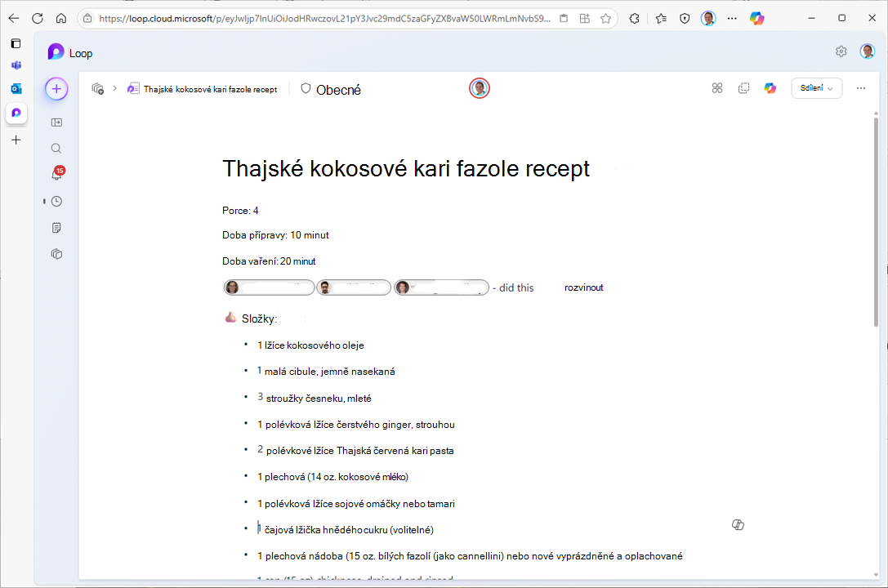Open Loop settings with the gear icon
This screenshot has width=888, height=588.
coord(841,51)
